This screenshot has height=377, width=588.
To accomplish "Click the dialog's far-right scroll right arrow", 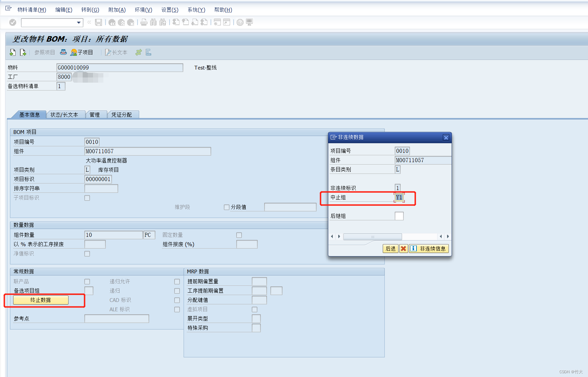I will click(448, 237).
